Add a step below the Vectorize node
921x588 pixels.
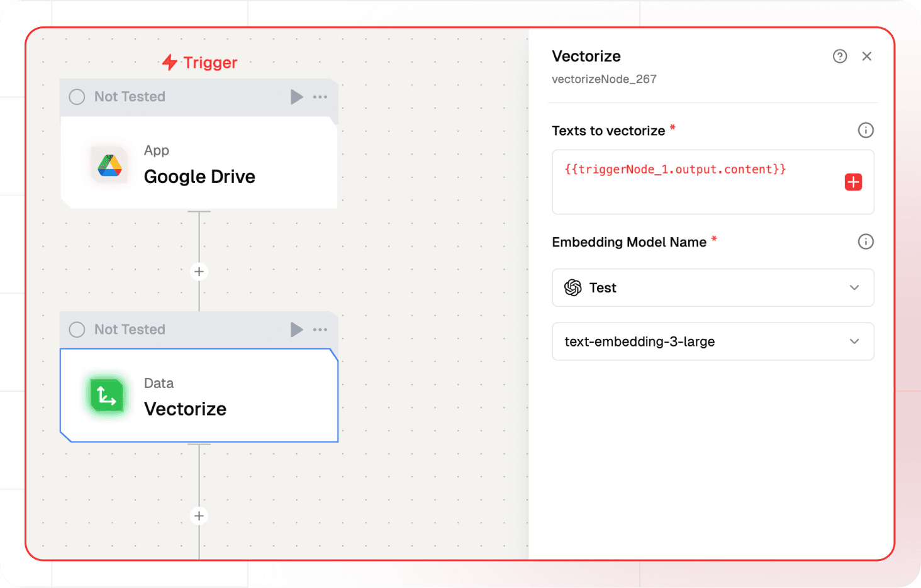pyautogui.click(x=199, y=516)
